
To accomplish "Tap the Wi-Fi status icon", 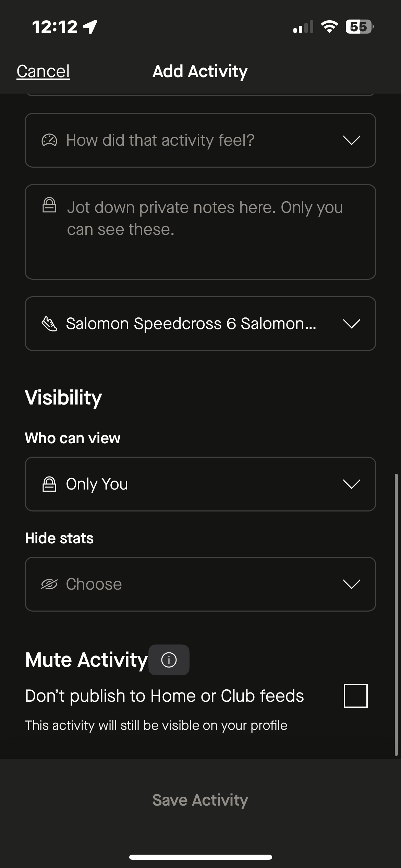I will click(329, 27).
